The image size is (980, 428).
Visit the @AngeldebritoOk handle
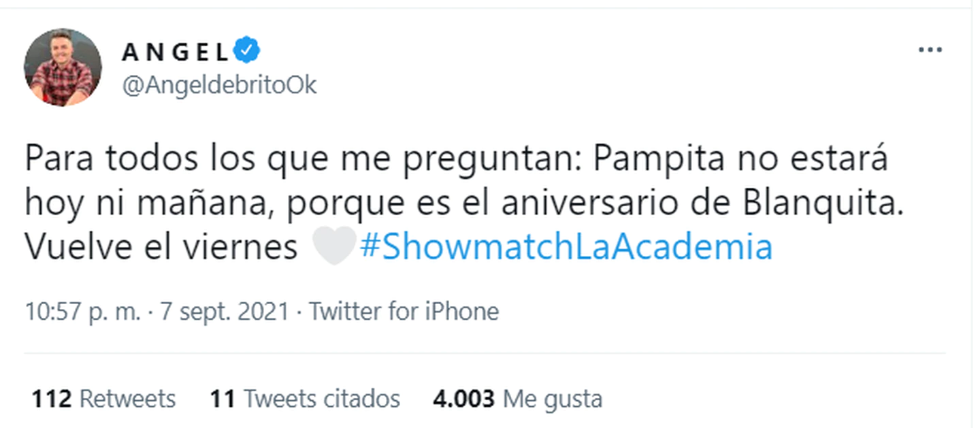[219, 86]
